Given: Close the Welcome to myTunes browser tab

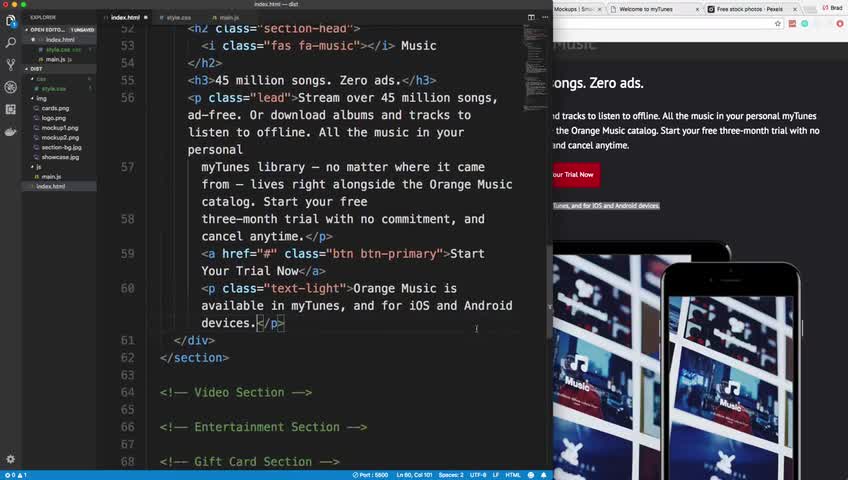Looking at the screenshot, I should (x=697, y=9).
